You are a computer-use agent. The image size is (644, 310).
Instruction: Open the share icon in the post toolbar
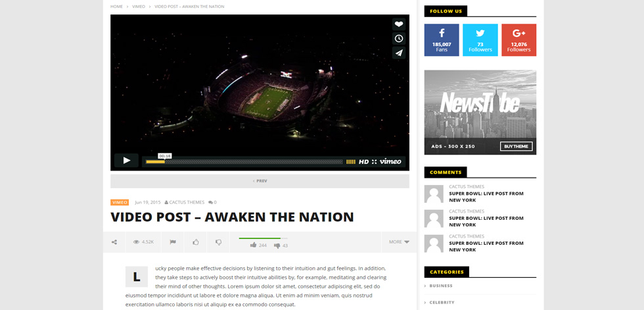(x=114, y=242)
